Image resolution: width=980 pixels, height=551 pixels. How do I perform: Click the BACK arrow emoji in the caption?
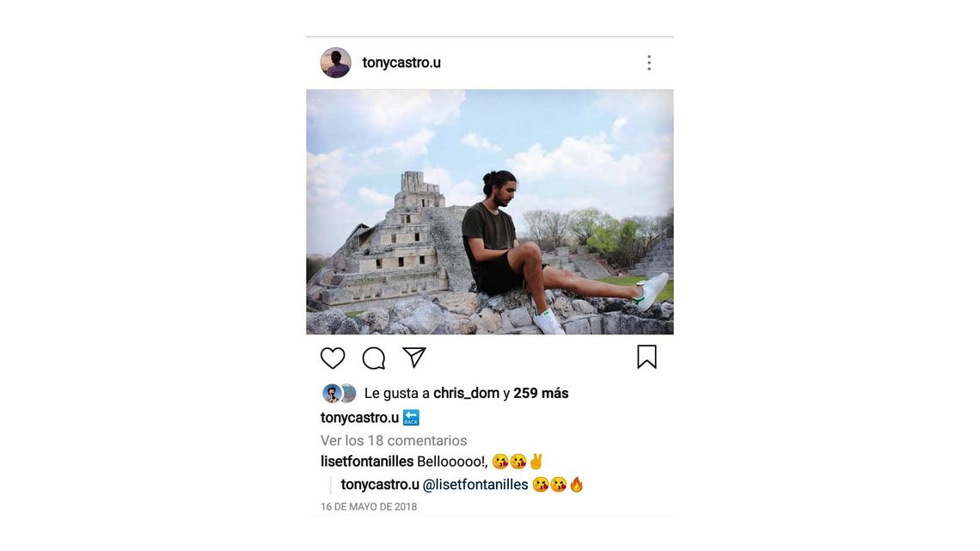(412, 416)
